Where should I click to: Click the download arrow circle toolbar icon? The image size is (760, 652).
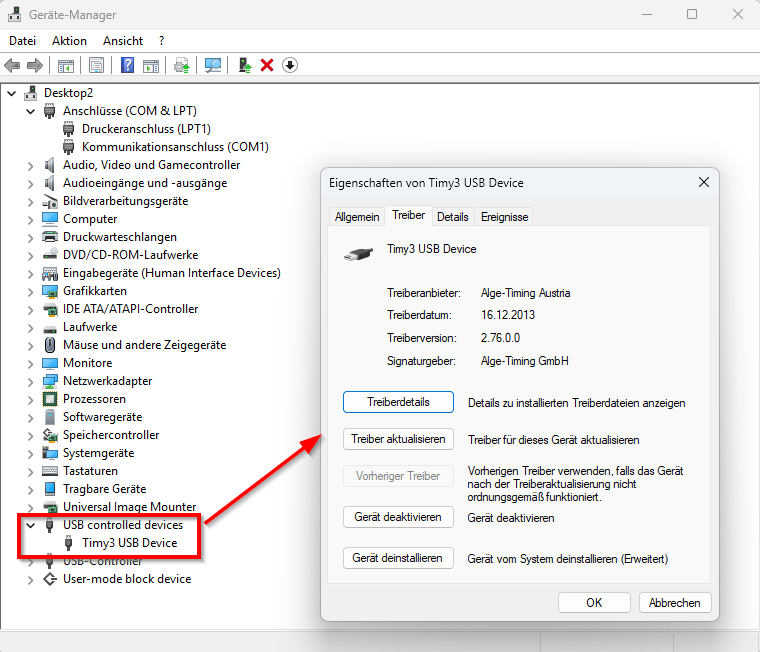point(290,65)
